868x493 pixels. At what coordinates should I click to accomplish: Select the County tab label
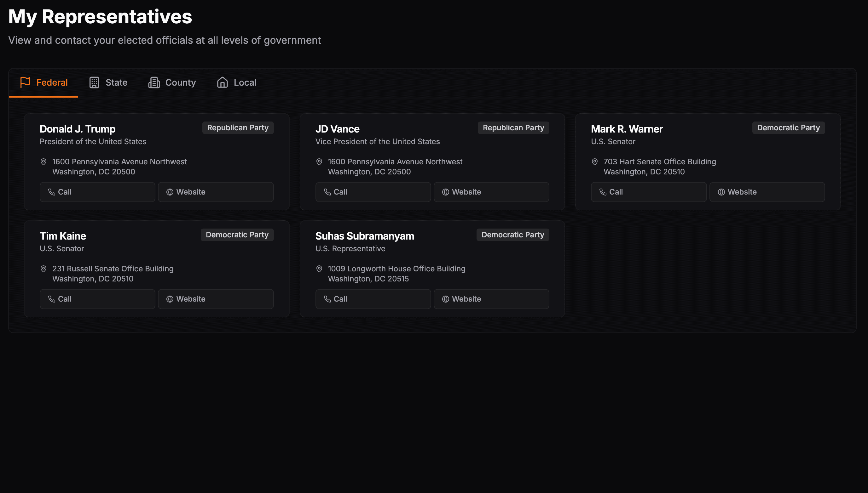[180, 82]
